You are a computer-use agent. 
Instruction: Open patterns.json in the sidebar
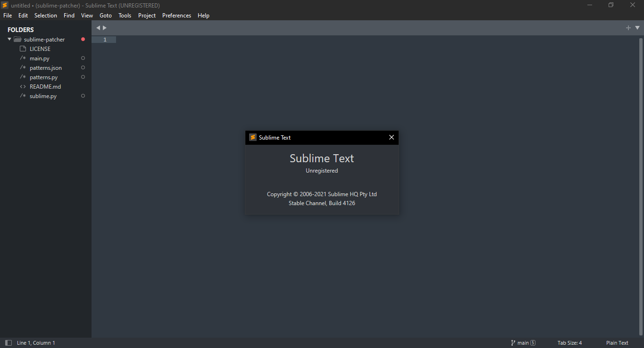click(46, 68)
